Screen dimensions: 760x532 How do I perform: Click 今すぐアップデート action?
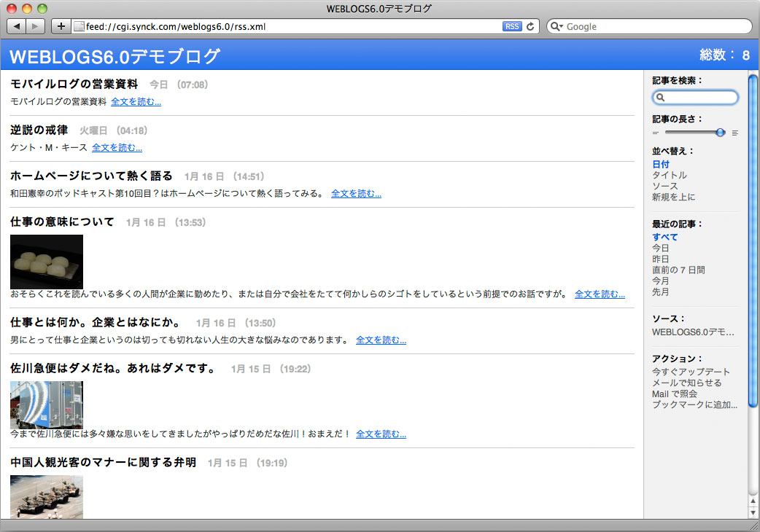pos(691,372)
